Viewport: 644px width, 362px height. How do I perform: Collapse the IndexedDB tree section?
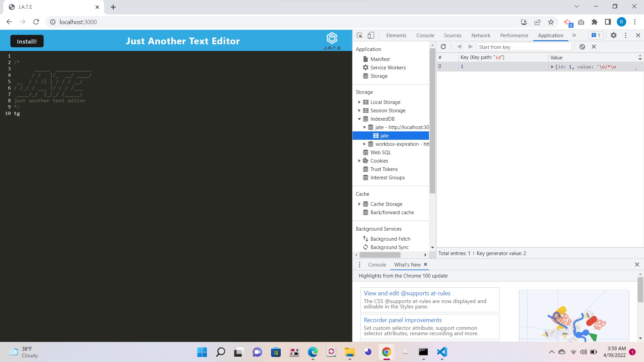tap(360, 119)
